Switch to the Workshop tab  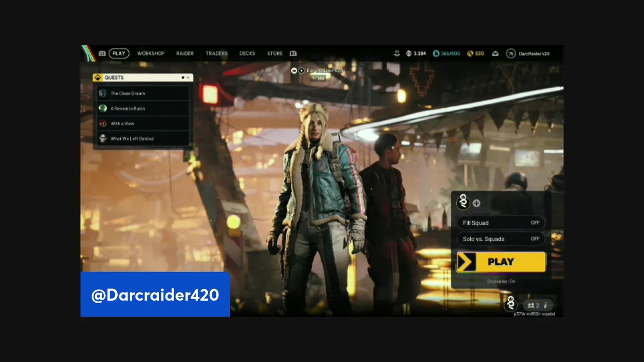[151, 53]
